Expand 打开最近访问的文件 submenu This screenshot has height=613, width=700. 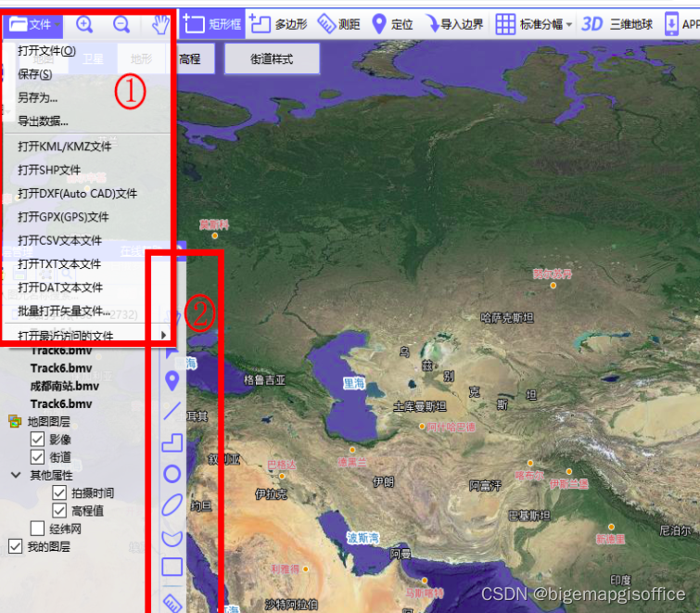tap(87, 336)
